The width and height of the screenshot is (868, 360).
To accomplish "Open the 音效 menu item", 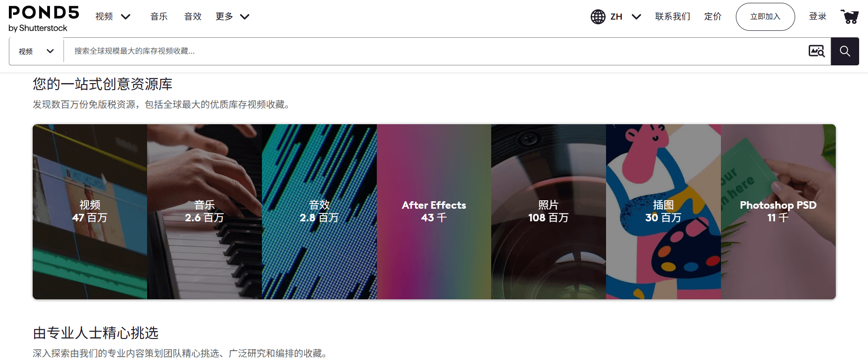I will click(193, 17).
